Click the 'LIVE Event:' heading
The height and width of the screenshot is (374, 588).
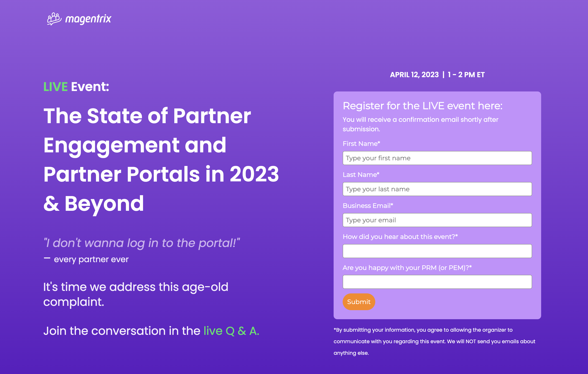coord(76,87)
